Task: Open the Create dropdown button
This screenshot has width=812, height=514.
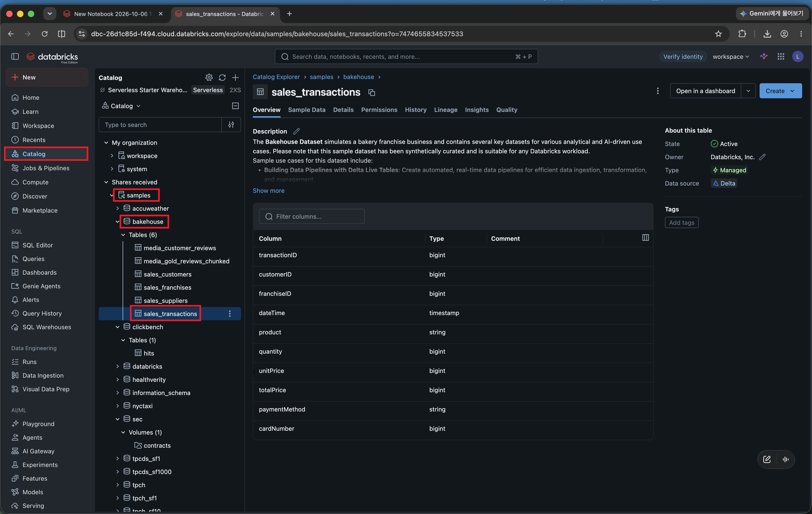Action: pos(780,91)
